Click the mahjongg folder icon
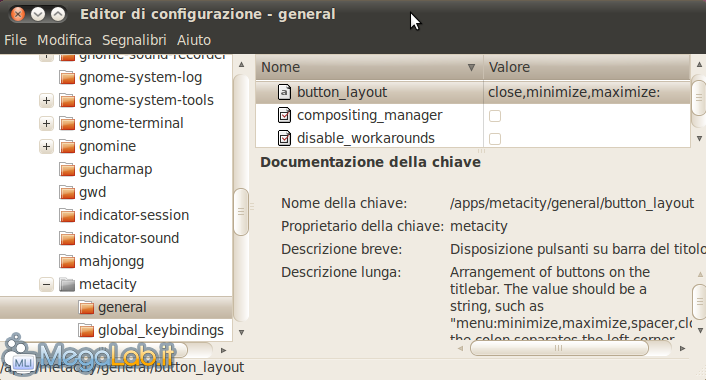The height and width of the screenshot is (380, 706). [67, 261]
